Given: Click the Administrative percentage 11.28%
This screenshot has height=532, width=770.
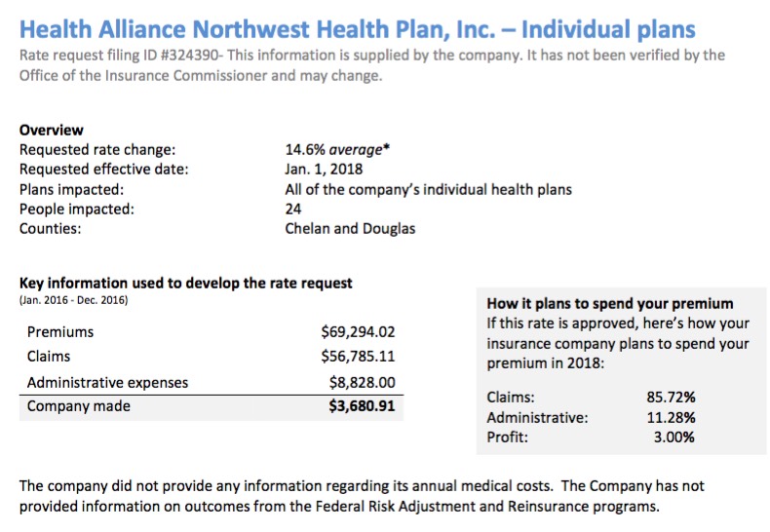Looking at the screenshot, I should coord(670,417).
